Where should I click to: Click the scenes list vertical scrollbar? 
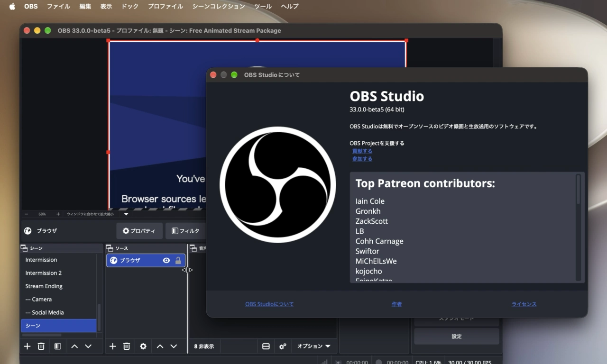99,317
